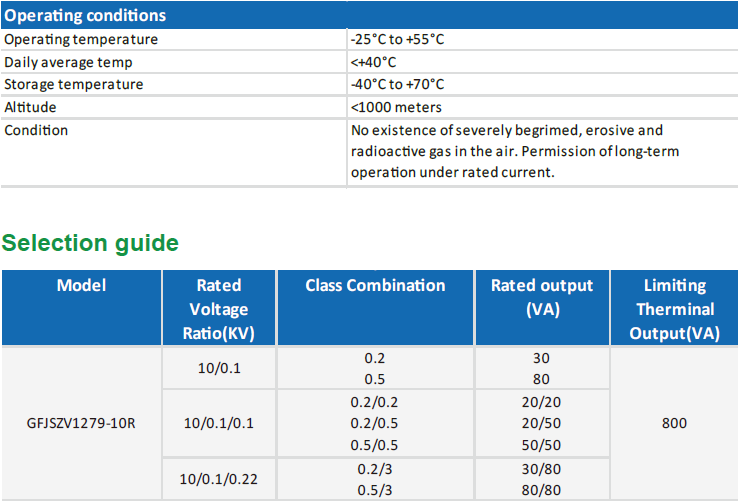The height and width of the screenshot is (502, 742).
Task: Click the green Selection guide heading
Action: pyautogui.click(x=90, y=243)
